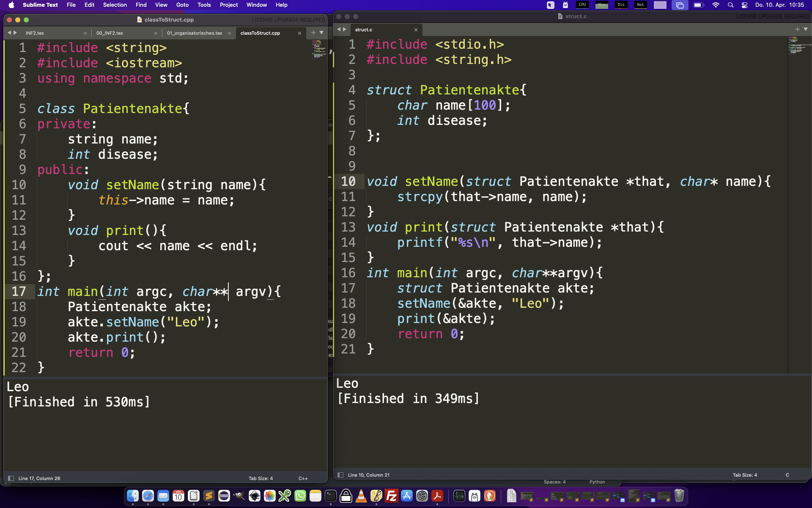Open the App Store from the Dock

pyautogui.click(x=407, y=495)
